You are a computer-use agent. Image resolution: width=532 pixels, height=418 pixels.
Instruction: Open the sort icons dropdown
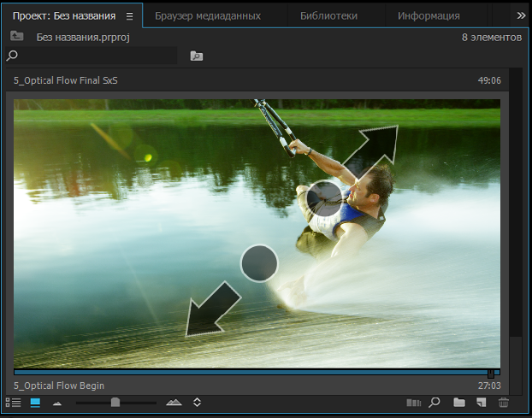197,403
